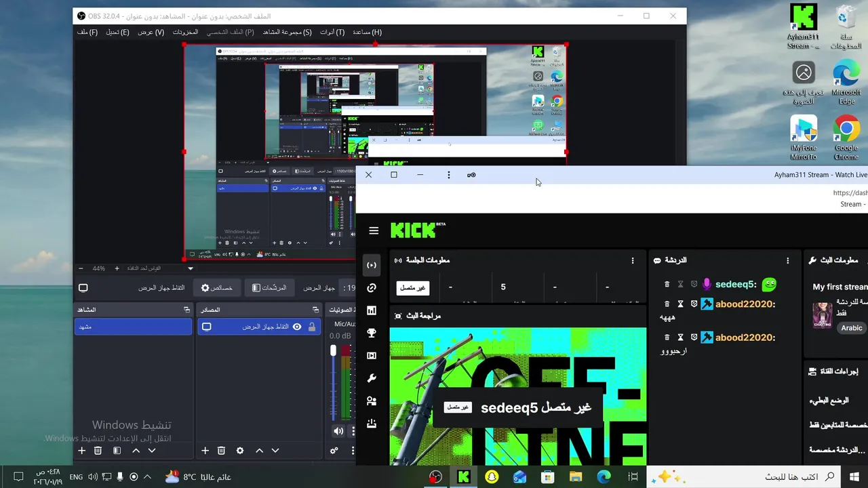Open the weather widget showing 8°C

pos(198,477)
